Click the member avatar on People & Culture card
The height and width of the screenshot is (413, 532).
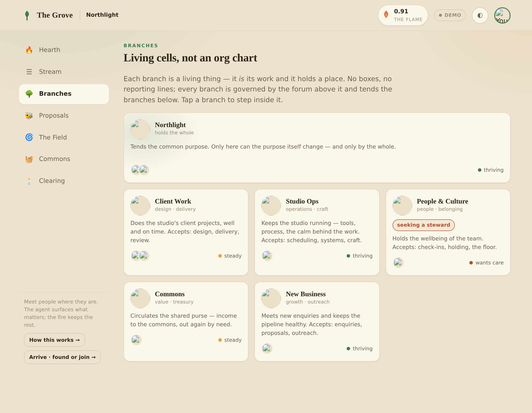tap(398, 263)
